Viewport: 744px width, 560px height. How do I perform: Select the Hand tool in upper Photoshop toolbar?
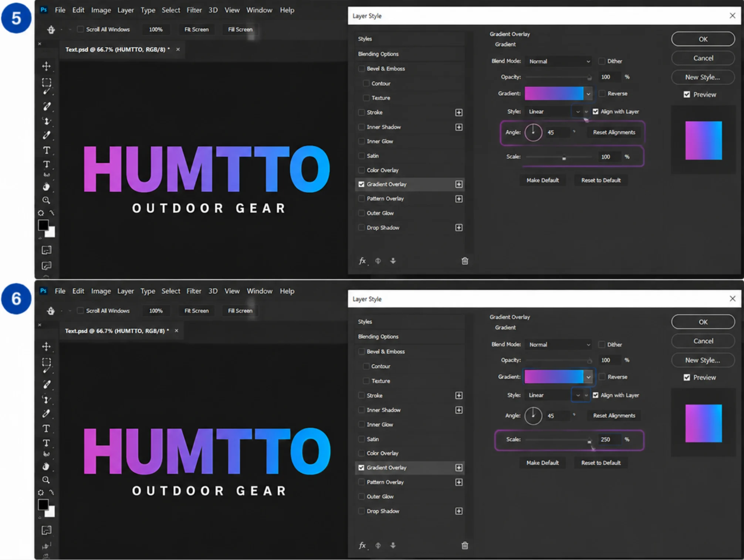tap(46, 186)
